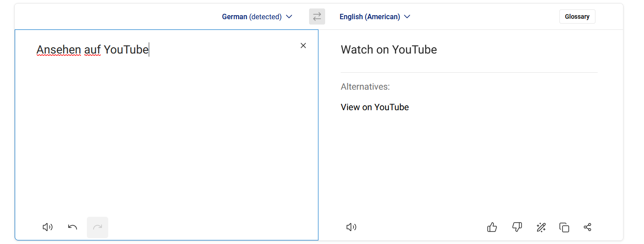Redo edit in source box
644x244 pixels.
(x=98, y=227)
